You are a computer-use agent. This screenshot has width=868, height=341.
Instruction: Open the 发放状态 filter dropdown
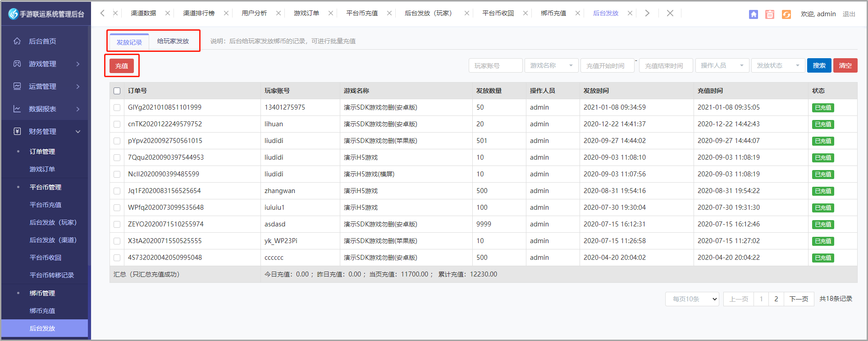(x=778, y=65)
